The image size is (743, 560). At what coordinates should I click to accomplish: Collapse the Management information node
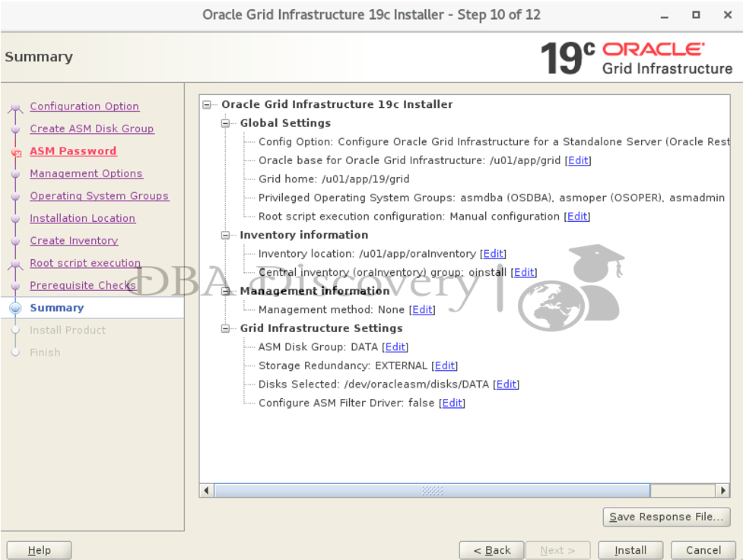click(225, 291)
